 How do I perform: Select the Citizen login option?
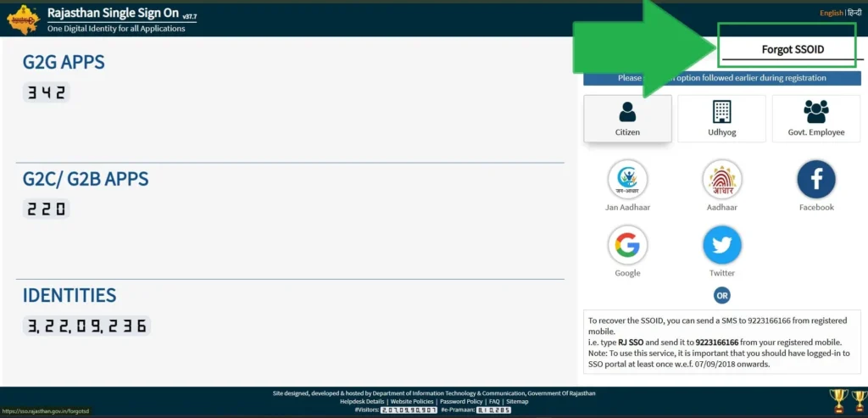[627, 118]
